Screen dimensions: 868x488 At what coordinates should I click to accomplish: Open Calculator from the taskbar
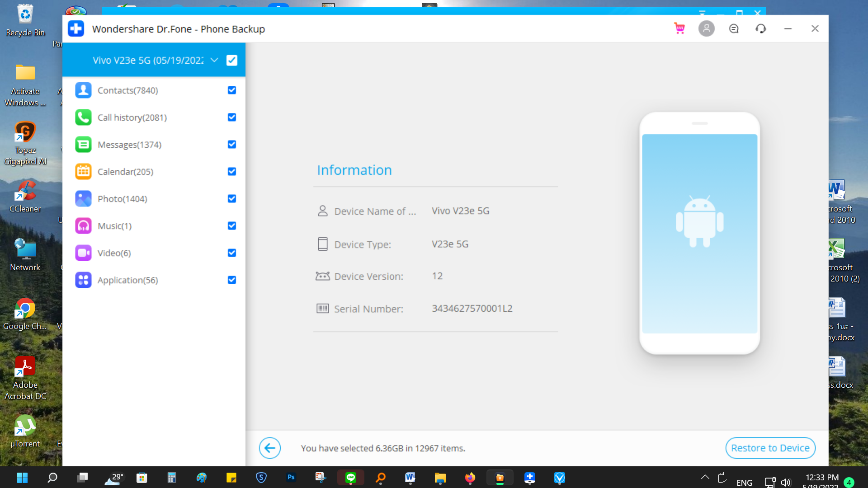coord(171,478)
